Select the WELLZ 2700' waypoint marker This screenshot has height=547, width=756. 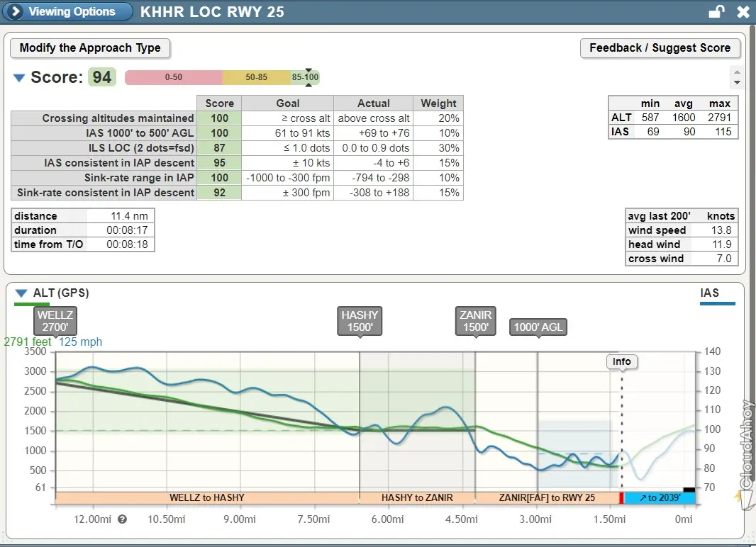pos(55,320)
